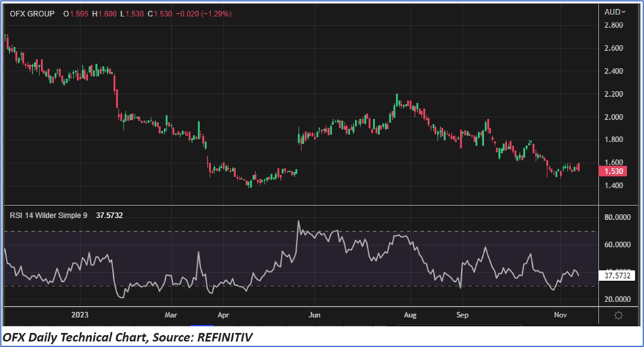644x347 pixels.
Task: Click the 1.400 price axis label
Action: [x=614, y=186]
